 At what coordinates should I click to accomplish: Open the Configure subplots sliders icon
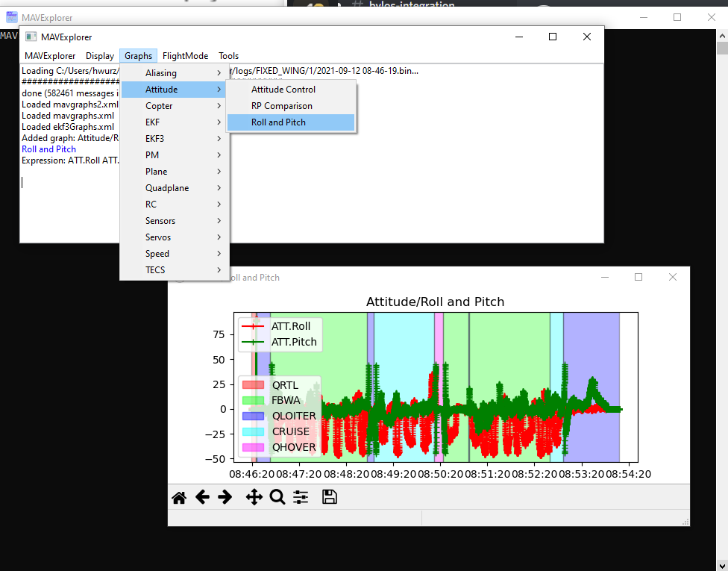[x=301, y=497]
